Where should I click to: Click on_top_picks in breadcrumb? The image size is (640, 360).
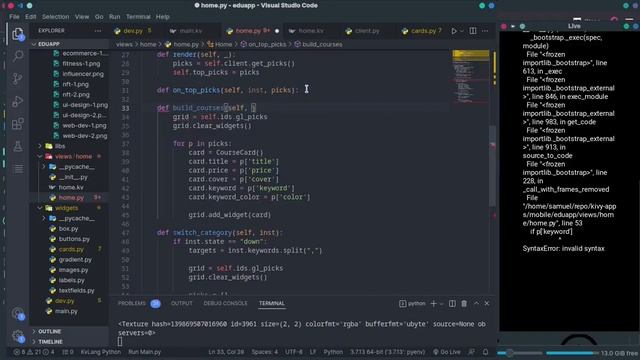(x=267, y=44)
